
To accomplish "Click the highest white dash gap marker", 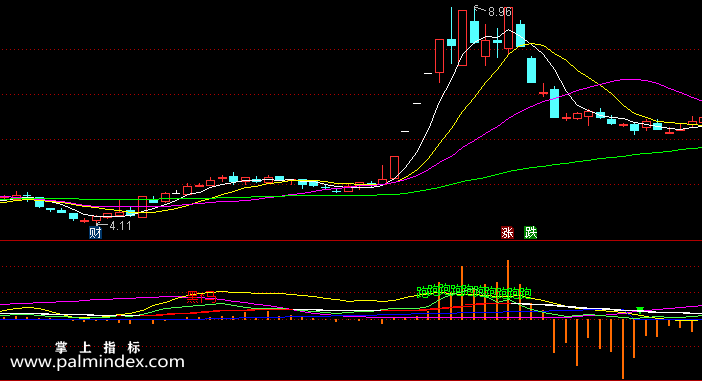I will 428,73.
